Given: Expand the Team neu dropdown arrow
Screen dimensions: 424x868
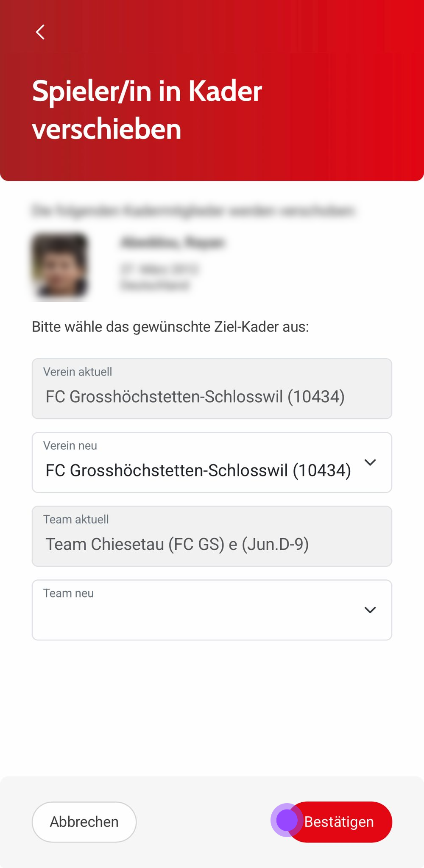Looking at the screenshot, I should tap(370, 610).
